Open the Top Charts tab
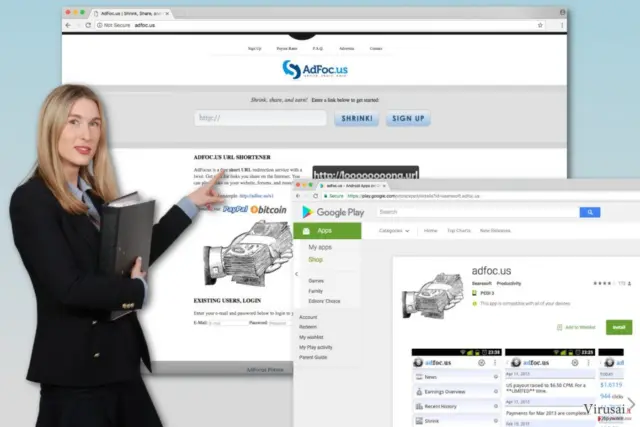Screen dimensions: 640x427 [x=459, y=231]
